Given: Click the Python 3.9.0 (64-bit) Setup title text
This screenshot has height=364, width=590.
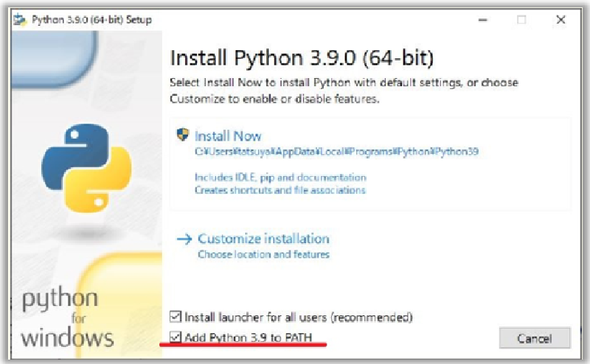Looking at the screenshot, I should click(x=91, y=20).
